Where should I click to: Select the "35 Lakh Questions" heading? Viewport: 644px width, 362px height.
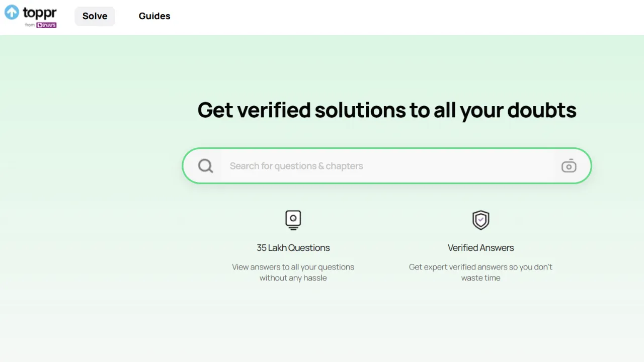tap(293, 248)
